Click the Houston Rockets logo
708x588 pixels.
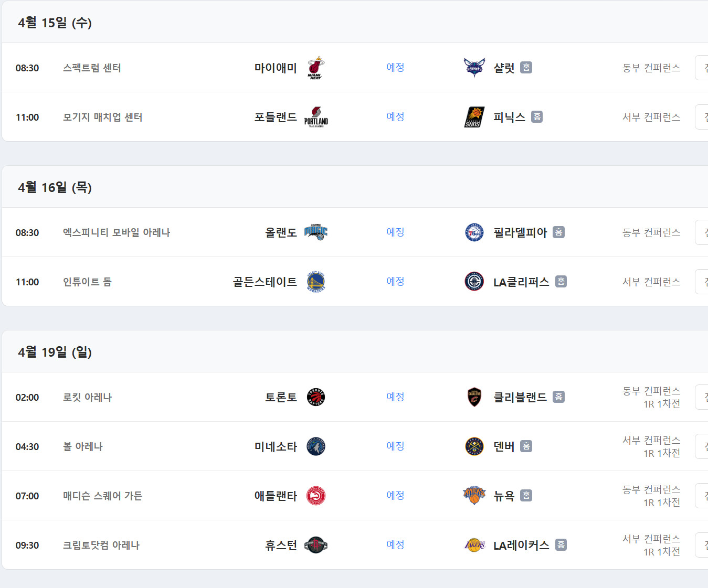coord(316,545)
